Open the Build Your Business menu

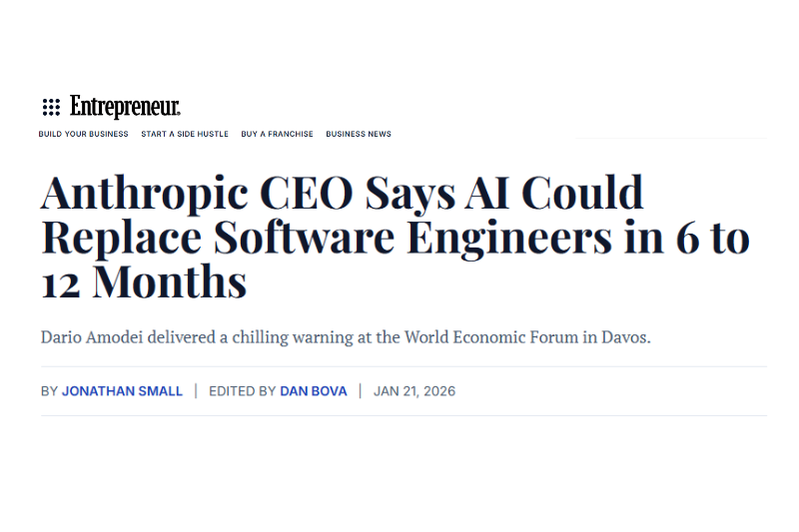(x=83, y=134)
